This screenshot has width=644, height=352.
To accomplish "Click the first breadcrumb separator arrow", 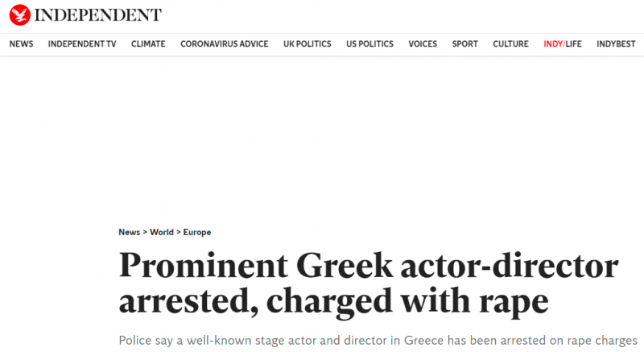I will [145, 232].
